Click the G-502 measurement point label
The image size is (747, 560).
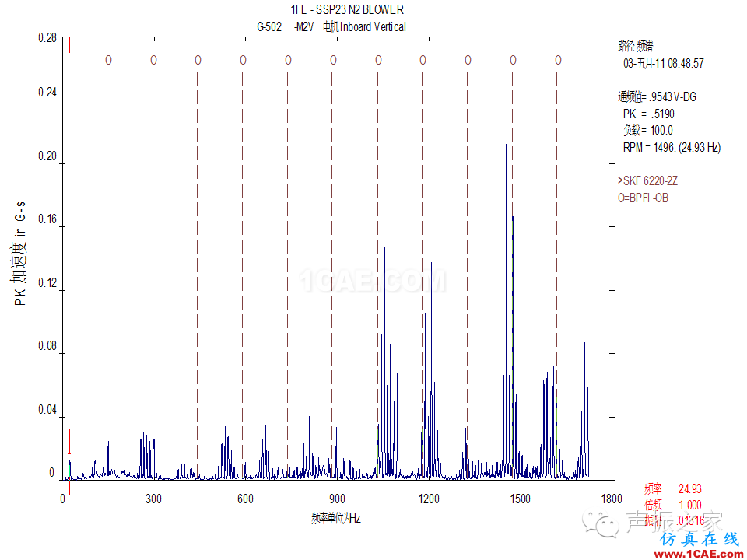pos(269,27)
